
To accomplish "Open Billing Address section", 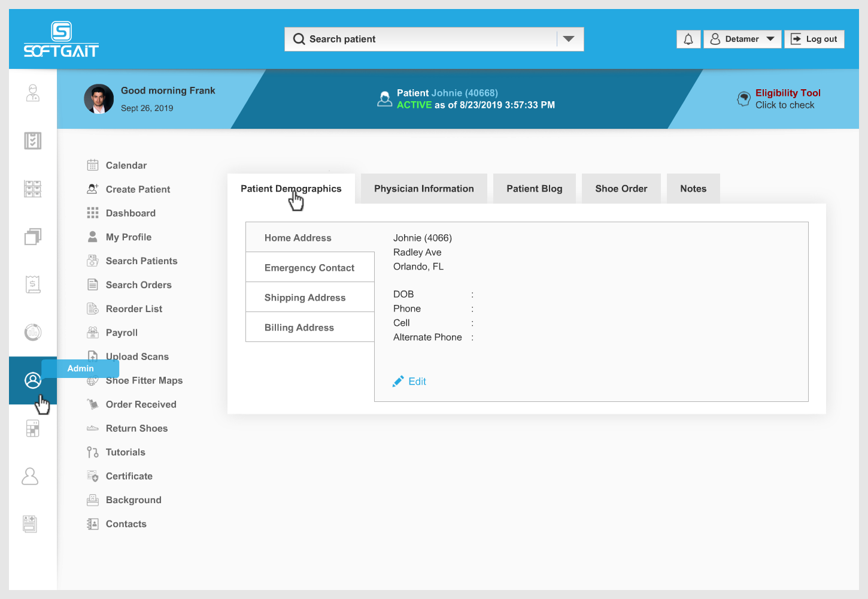I will click(299, 328).
